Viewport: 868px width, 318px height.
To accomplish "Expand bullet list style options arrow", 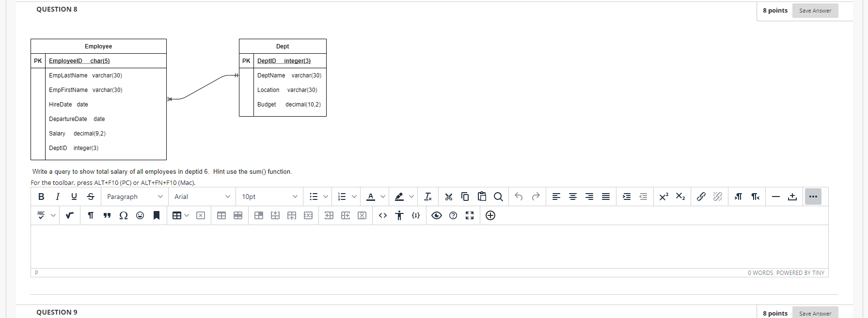I will (326, 197).
